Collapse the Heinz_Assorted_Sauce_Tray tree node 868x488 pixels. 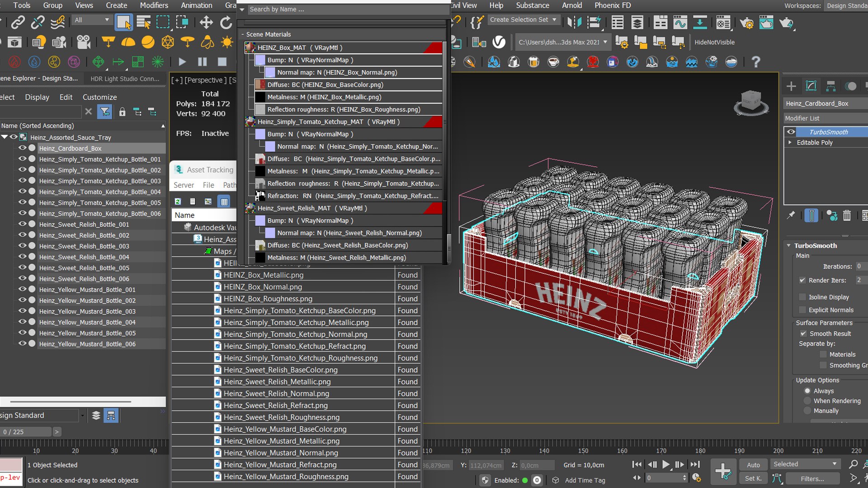5,137
